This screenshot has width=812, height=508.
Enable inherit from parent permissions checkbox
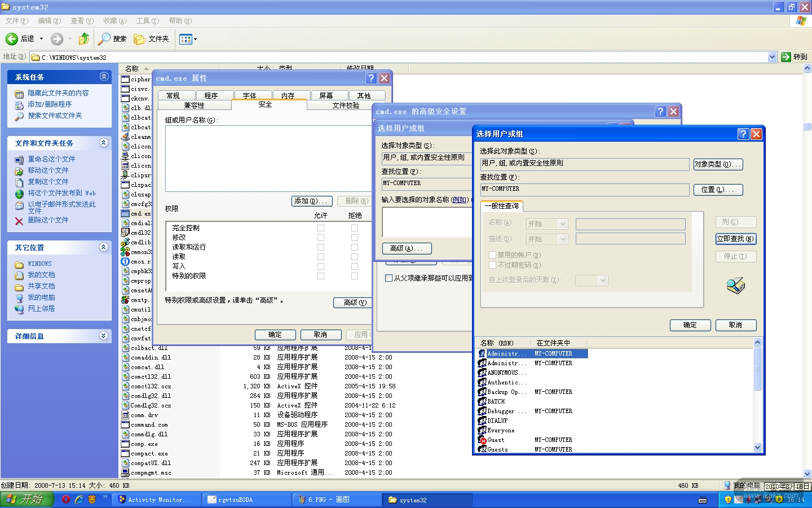click(x=389, y=278)
